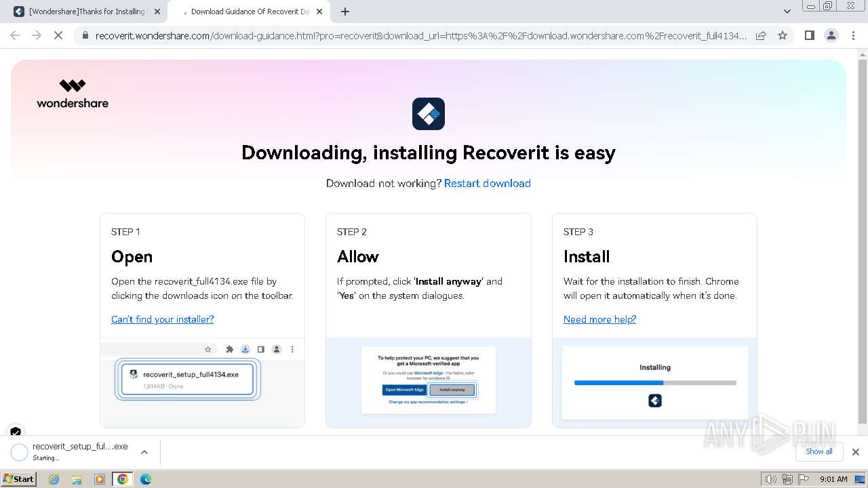Open the Windows Start menu
The image size is (868, 488).
[x=19, y=479]
